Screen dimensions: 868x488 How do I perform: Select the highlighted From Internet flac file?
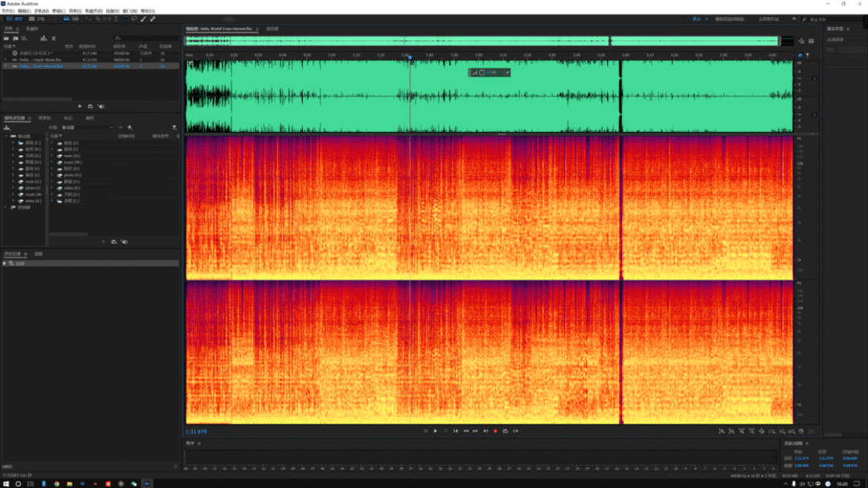coord(91,66)
